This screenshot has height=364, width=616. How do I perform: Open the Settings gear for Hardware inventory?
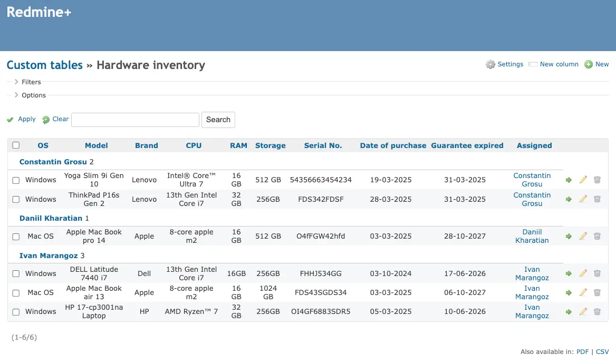(490, 64)
